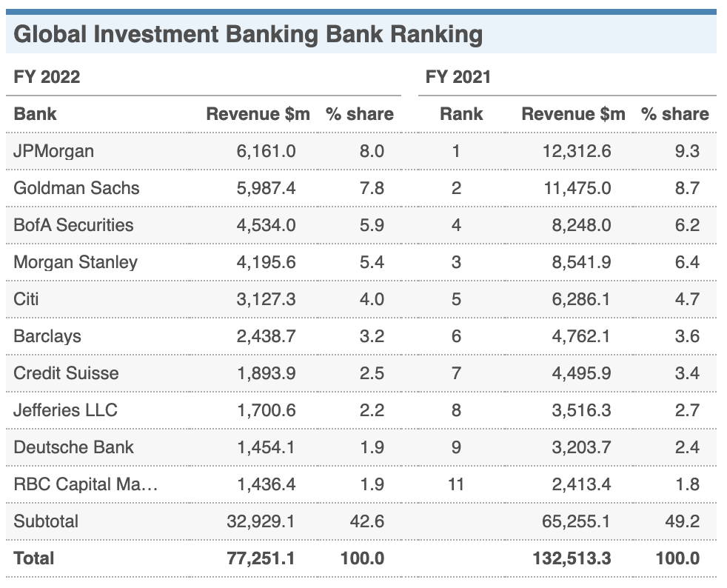
Task: Click the JPMorgan bank name
Action: point(53,151)
